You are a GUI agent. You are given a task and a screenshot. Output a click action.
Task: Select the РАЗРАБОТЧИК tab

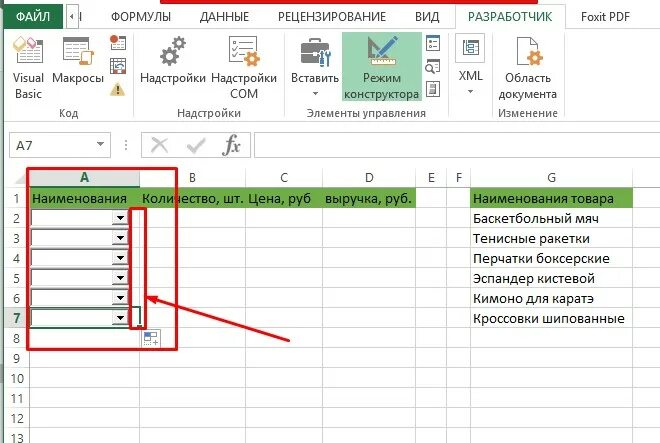click(510, 17)
